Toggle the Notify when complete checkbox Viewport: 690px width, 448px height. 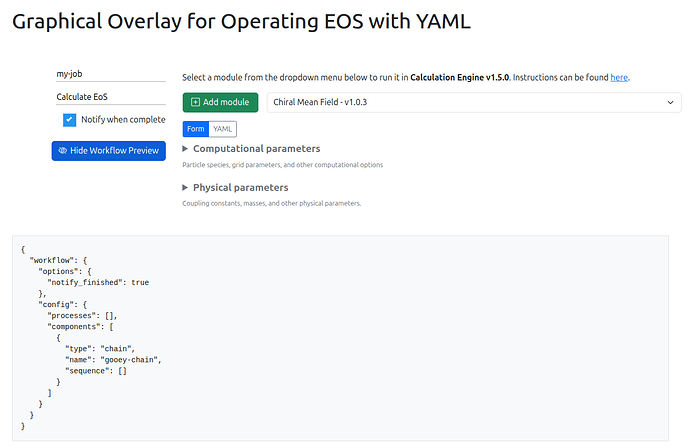pos(69,120)
